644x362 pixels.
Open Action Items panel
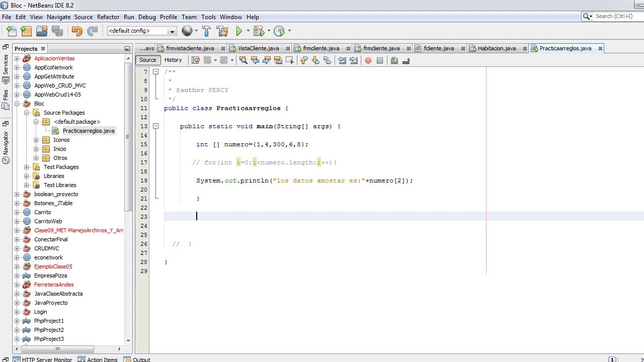[98, 359]
